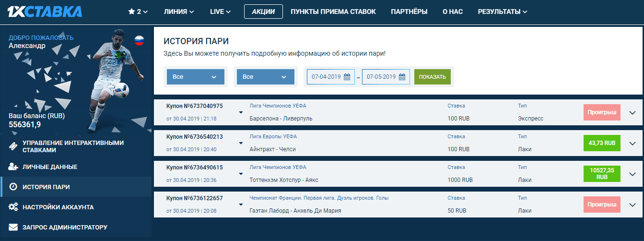Click the 10527,35 RUB winnings badge

point(602,174)
